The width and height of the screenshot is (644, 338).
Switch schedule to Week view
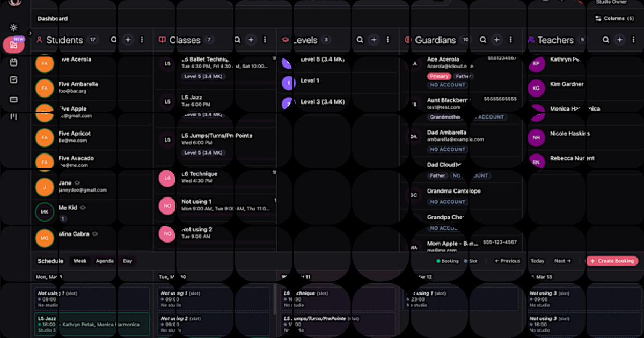[80, 261]
